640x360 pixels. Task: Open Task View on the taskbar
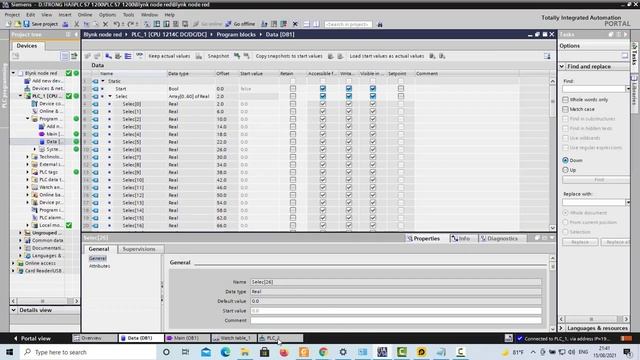pyautogui.click(x=185, y=352)
